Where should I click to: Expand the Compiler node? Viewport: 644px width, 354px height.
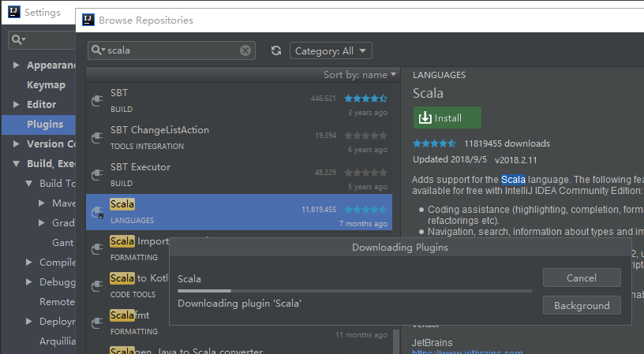click(x=28, y=262)
